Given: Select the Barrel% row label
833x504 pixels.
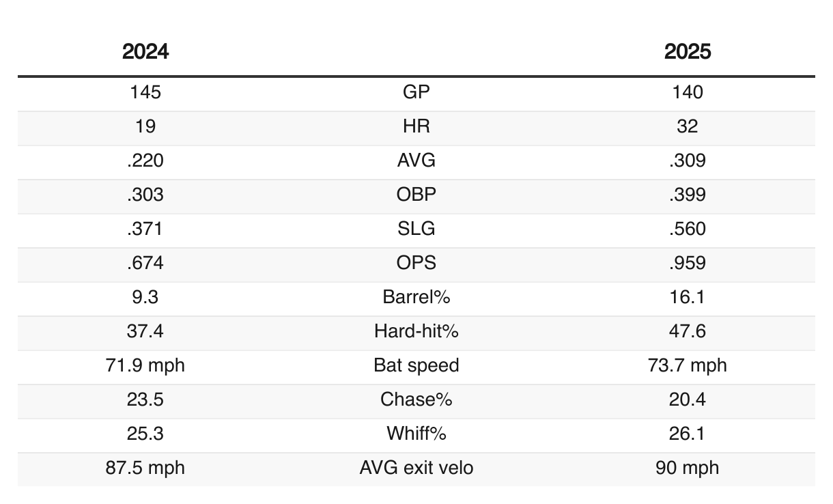Looking at the screenshot, I should (416, 297).
